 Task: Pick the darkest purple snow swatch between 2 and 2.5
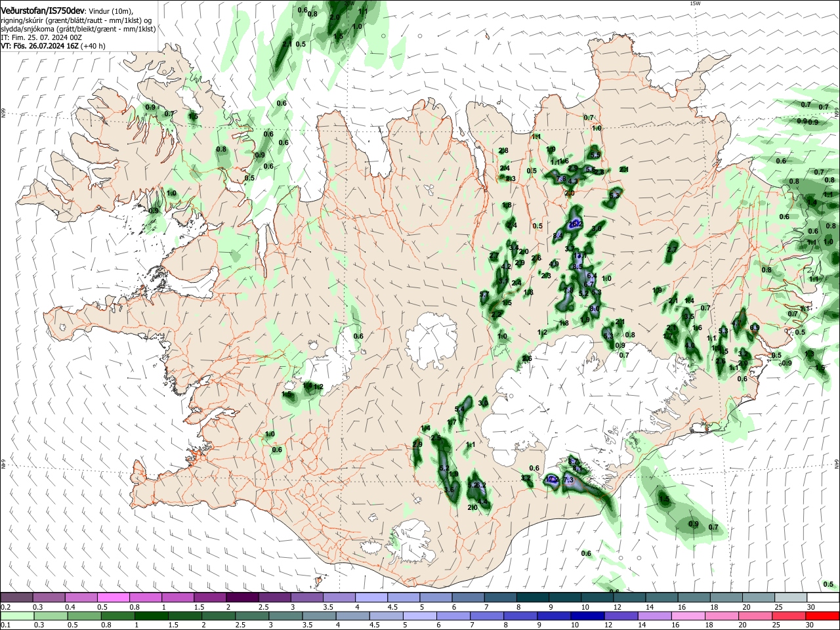coord(241,598)
